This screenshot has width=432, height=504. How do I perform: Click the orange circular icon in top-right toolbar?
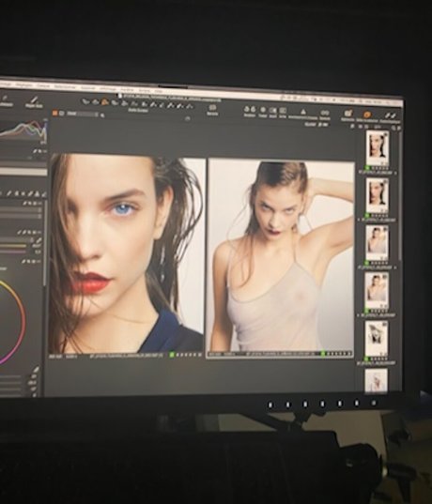pyautogui.click(x=367, y=115)
